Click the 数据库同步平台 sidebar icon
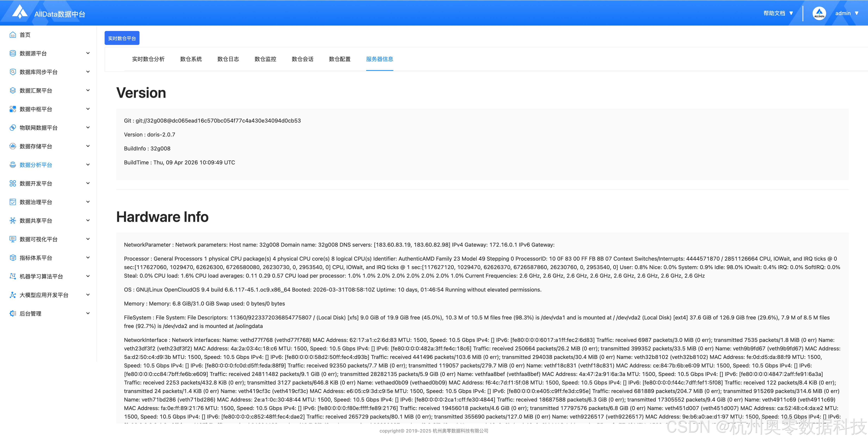Screen dimensions: 868x441 tap(13, 72)
